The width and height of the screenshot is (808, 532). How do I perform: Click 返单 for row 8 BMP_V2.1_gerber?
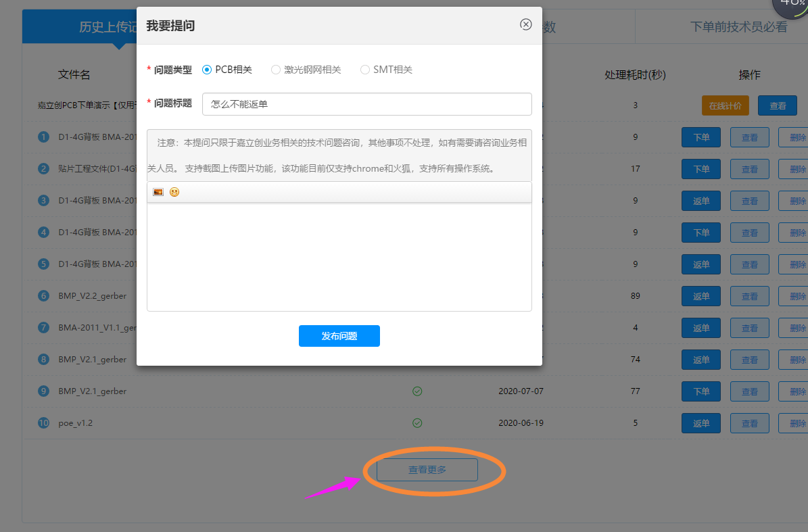(x=700, y=360)
